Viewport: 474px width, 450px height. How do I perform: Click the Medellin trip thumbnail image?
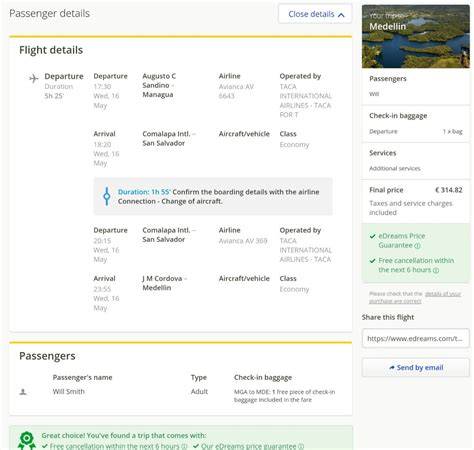[416, 36]
